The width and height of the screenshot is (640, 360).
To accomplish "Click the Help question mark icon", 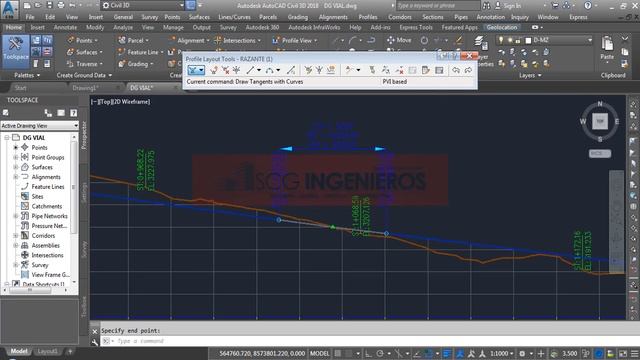I will (588, 6).
